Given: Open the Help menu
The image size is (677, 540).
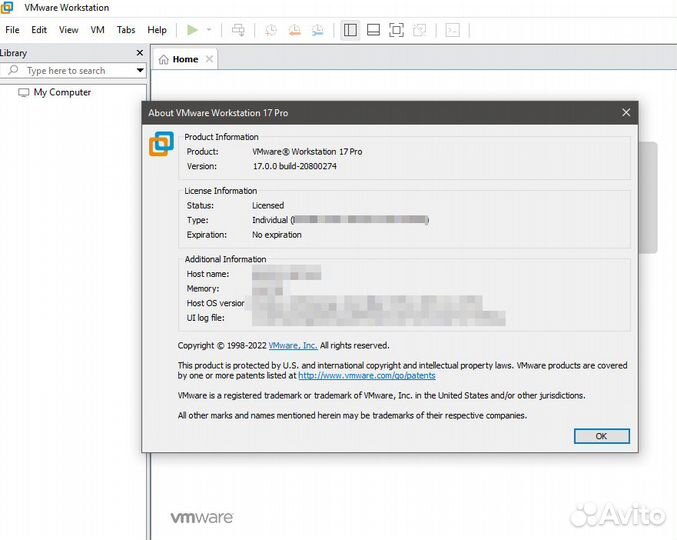Looking at the screenshot, I should click(x=157, y=30).
